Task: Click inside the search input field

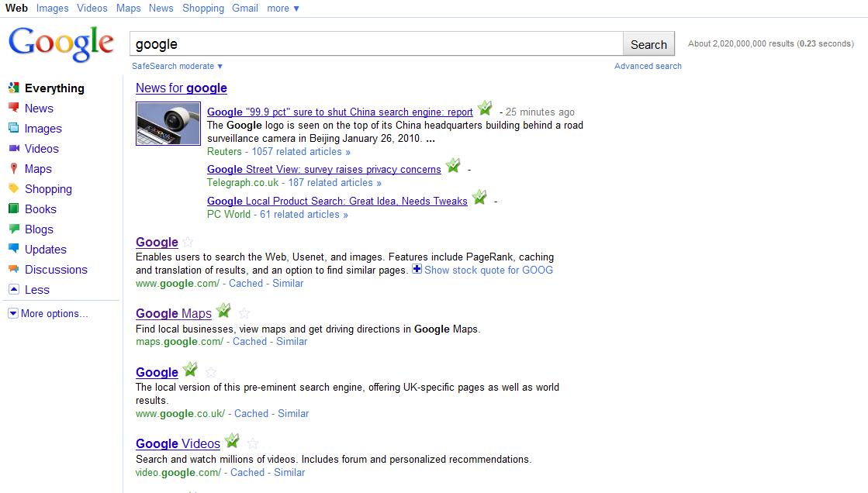Action: coord(376,44)
